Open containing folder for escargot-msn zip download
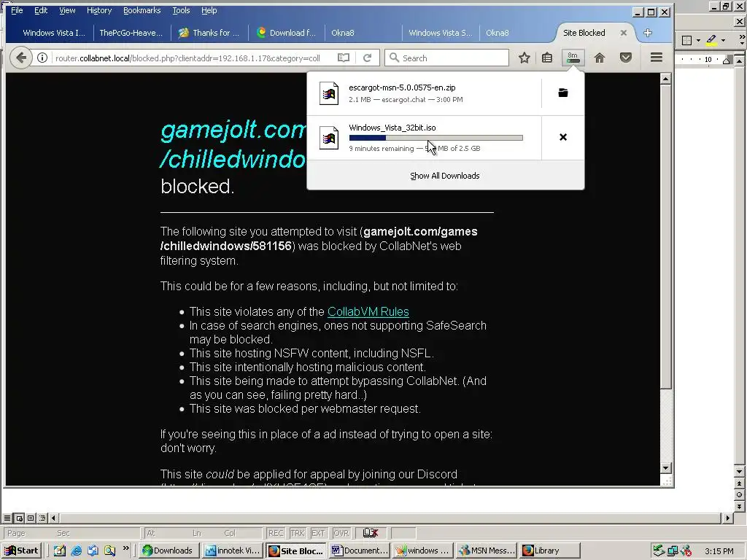 tap(562, 93)
